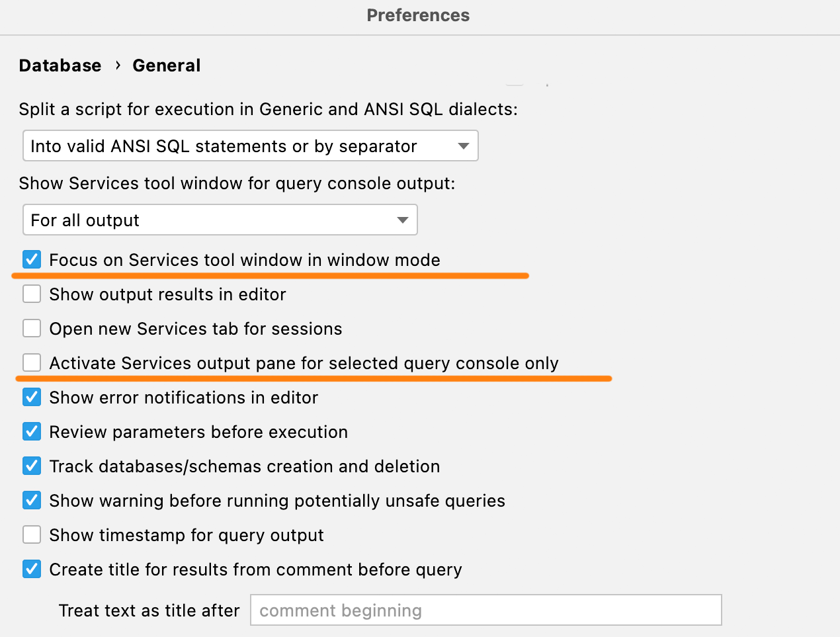The image size is (840, 637).
Task: Enable Activate Services output pane checkbox
Action: pos(32,362)
